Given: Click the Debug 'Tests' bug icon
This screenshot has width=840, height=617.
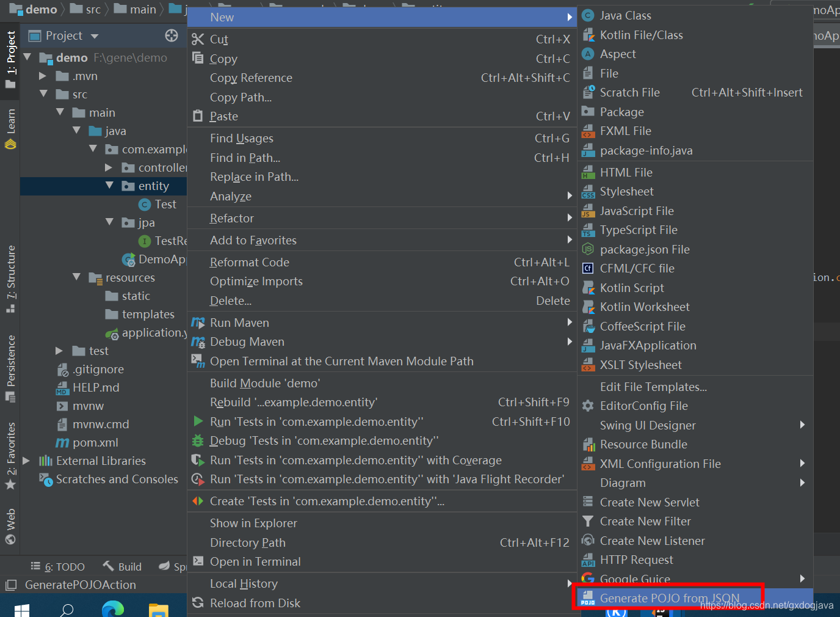Looking at the screenshot, I should (197, 440).
